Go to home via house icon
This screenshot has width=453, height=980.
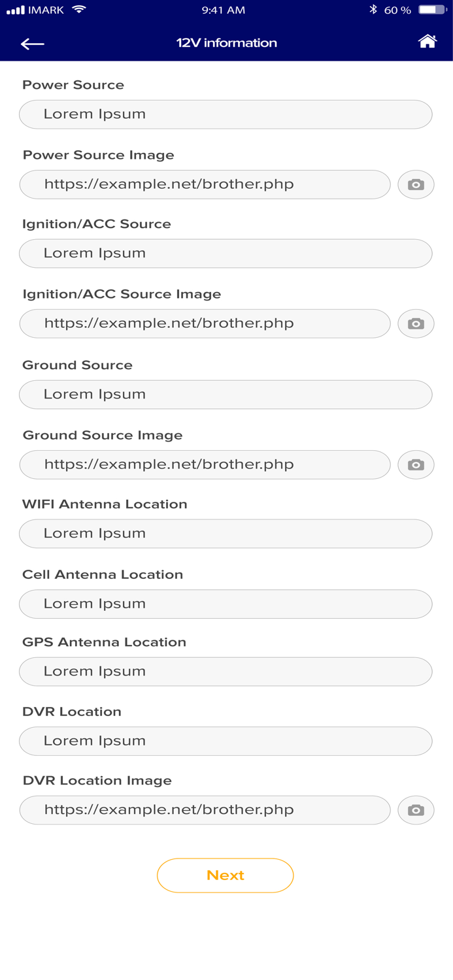coord(428,42)
